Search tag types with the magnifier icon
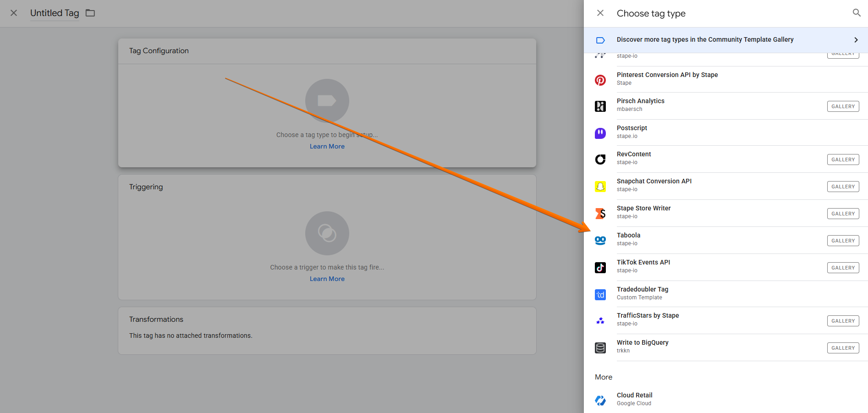The width and height of the screenshot is (868, 413). [857, 13]
